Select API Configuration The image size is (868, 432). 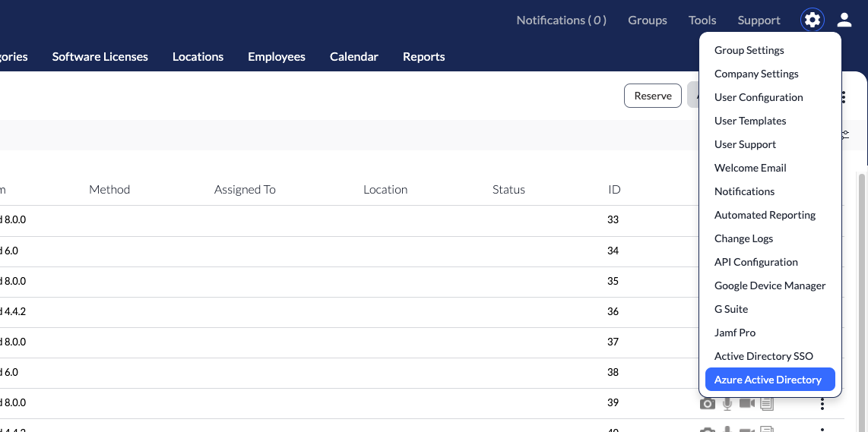[756, 262]
